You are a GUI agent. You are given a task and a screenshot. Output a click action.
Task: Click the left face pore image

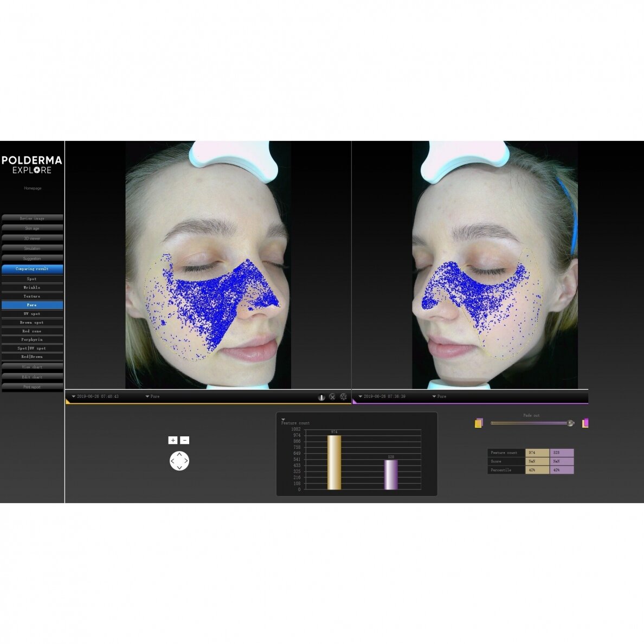[x=208, y=265]
